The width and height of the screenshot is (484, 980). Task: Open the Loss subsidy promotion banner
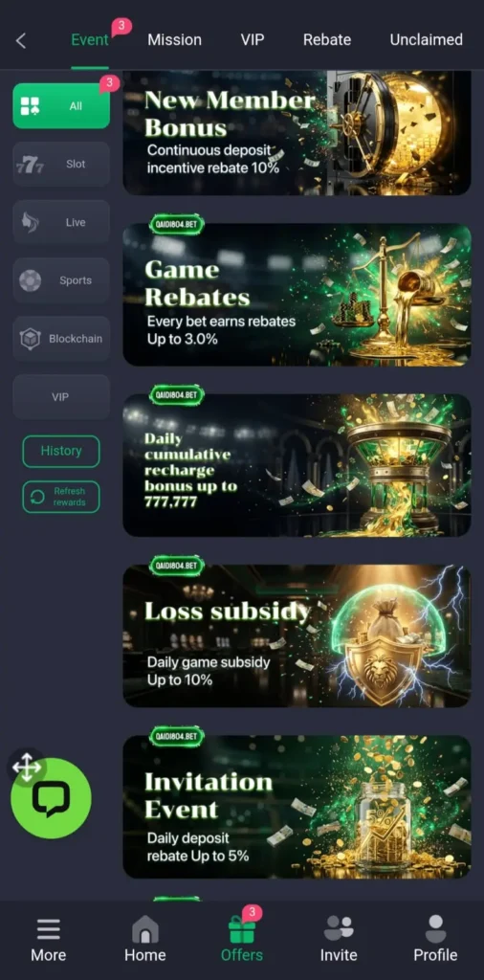tap(297, 636)
